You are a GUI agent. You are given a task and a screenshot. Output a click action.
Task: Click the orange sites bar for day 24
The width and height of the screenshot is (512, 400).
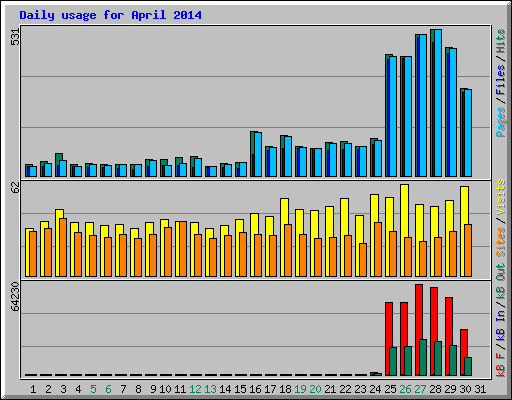(x=378, y=249)
